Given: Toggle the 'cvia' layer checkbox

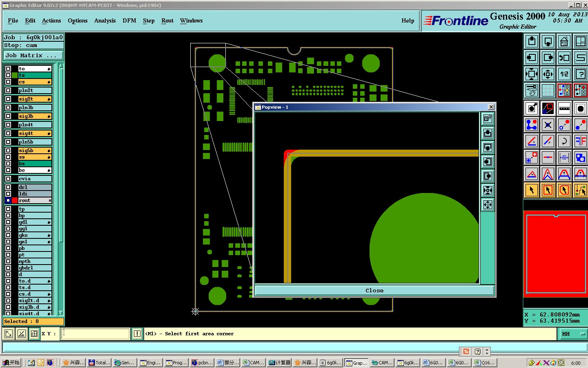Looking at the screenshot, I should click(8, 179).
